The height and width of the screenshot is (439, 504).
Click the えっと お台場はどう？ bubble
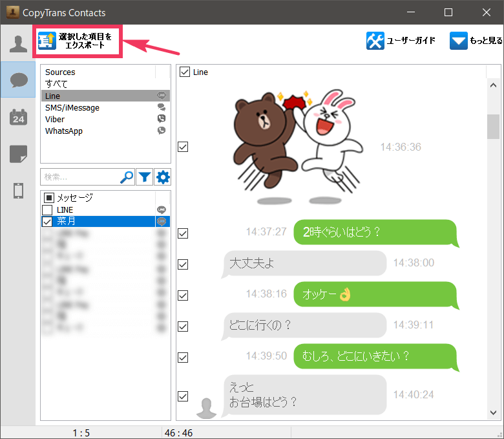point(304,395)
